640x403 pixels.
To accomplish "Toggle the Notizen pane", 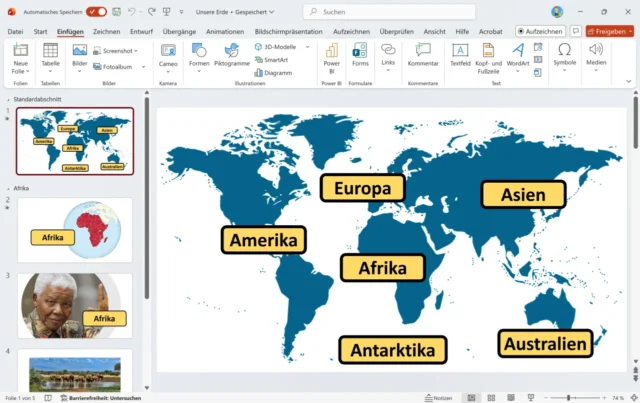I will [439, 398].
